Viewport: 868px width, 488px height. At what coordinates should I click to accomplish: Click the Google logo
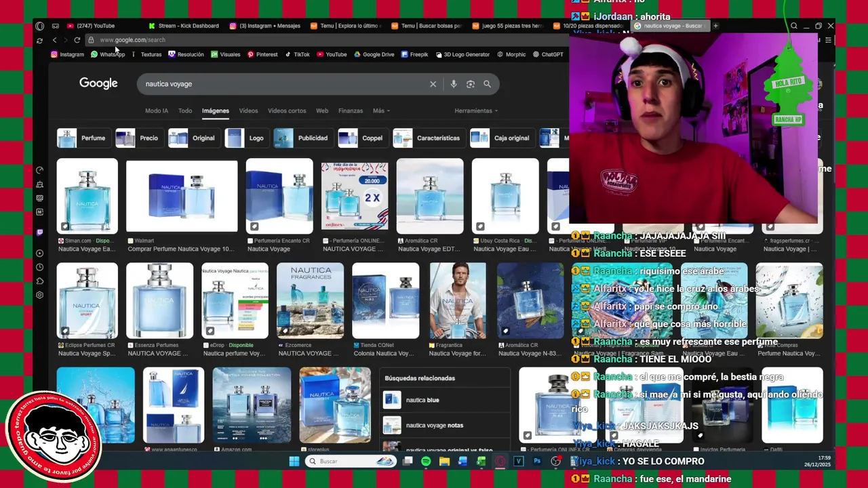click(x=98, y=83)
